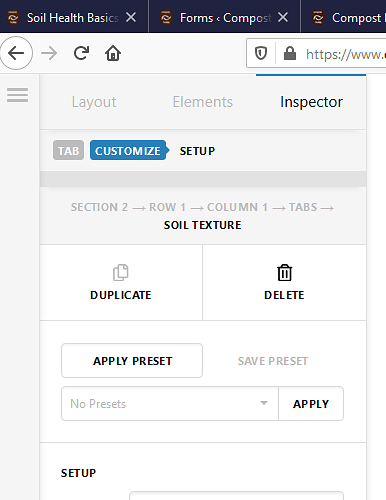Click the tracking protection shield icon
Screen dimensions: 386x500
pyautogui.click(x=261, y=53)
